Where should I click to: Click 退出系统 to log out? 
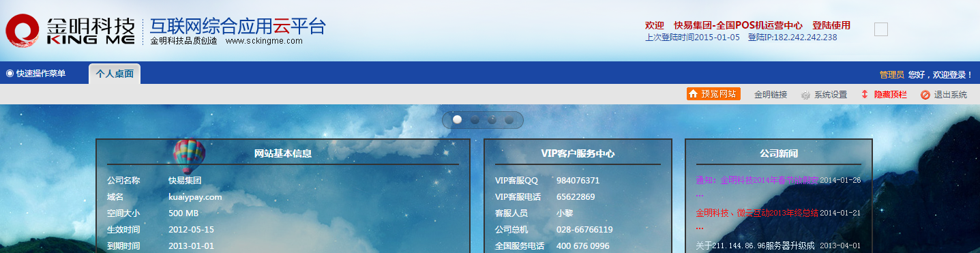944,95
